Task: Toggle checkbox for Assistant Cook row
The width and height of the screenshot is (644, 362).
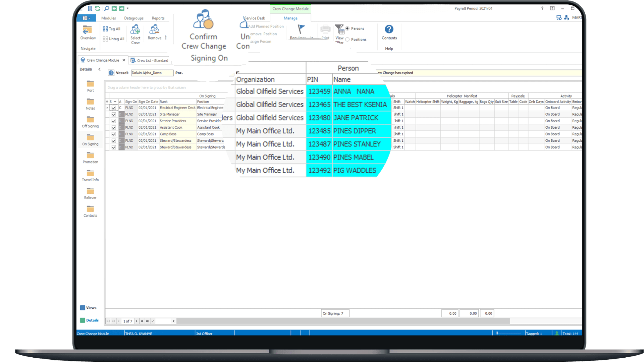Action: (x=114, y=128)
